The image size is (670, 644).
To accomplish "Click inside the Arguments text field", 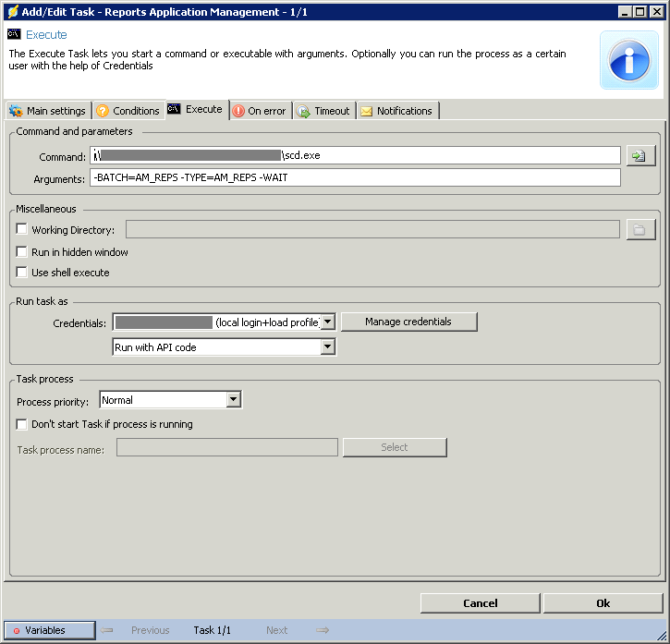I will [x=356, y=177].
